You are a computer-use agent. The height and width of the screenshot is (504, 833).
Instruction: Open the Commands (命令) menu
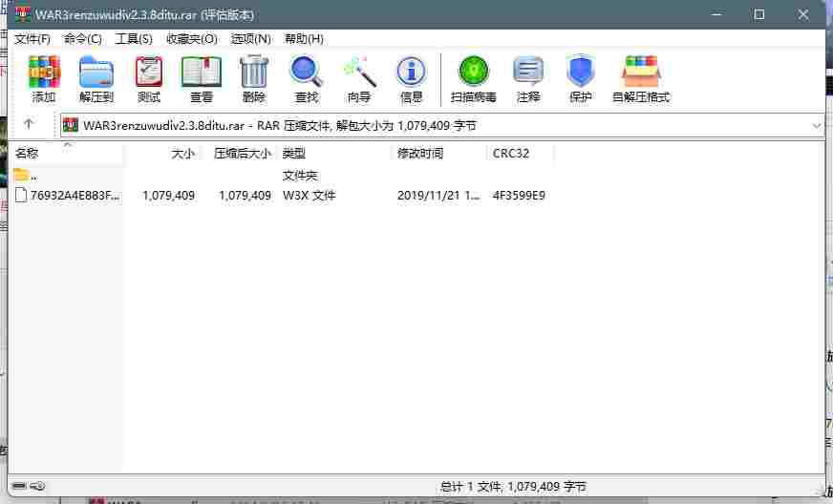[82, 39]
